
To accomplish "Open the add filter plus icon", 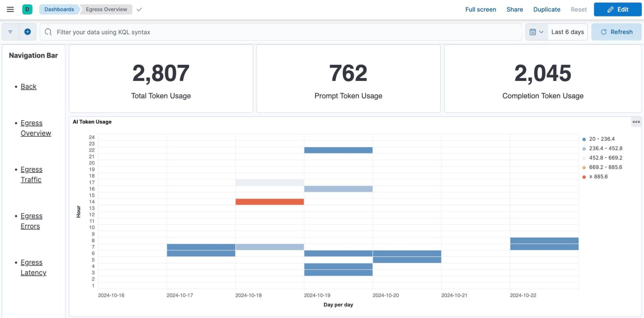I will (x=27, y=32).
